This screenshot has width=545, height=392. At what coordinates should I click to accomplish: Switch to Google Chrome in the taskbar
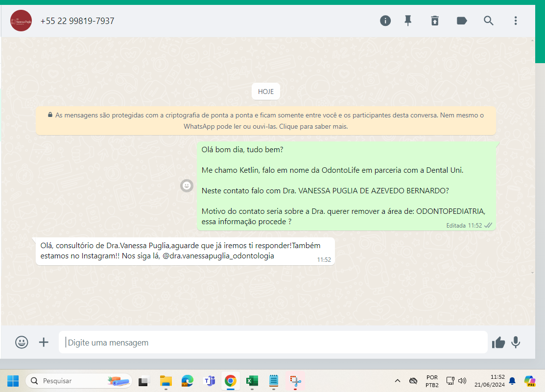(x=231, y=381)
